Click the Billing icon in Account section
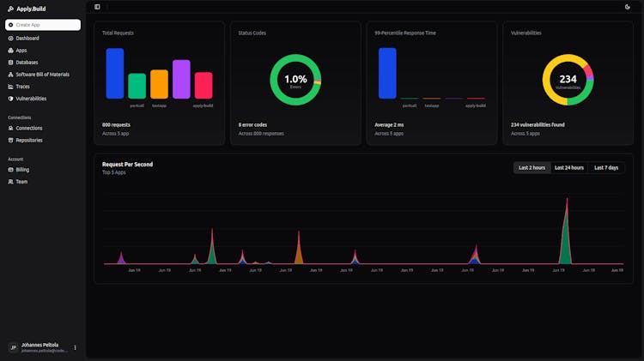 point(10,170)
